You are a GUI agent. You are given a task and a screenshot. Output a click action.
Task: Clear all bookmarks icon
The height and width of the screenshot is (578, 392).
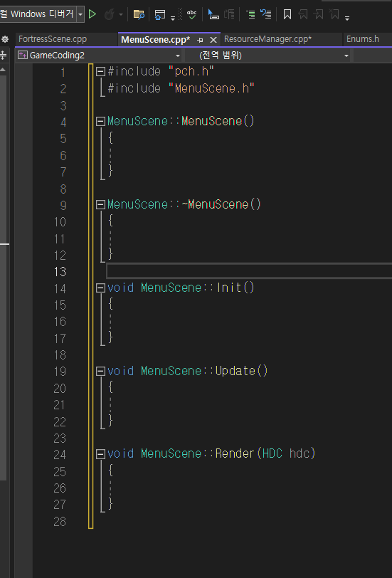tap(334, 14)
